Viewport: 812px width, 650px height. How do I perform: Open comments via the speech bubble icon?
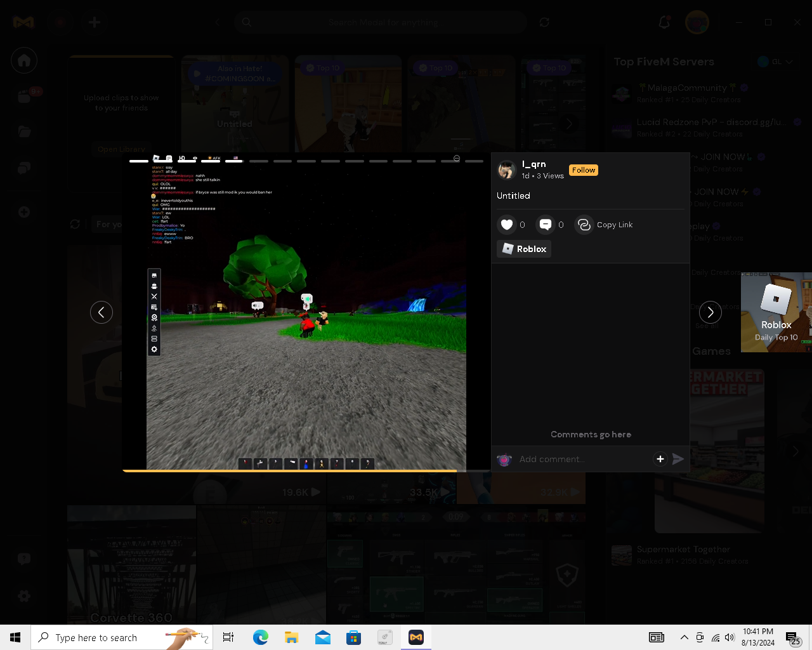[546, 225]
